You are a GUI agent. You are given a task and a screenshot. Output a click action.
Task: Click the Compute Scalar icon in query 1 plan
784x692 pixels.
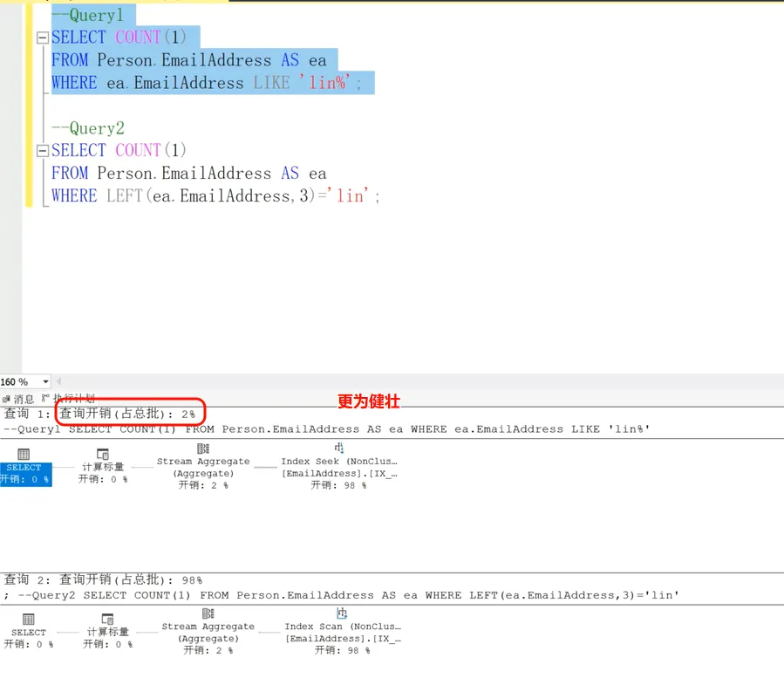103,454
